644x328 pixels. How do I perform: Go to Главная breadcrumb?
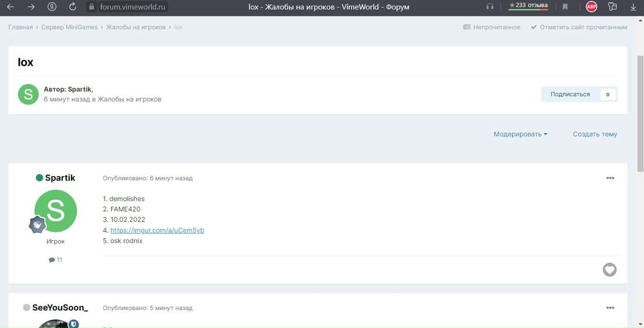point(20,27)
